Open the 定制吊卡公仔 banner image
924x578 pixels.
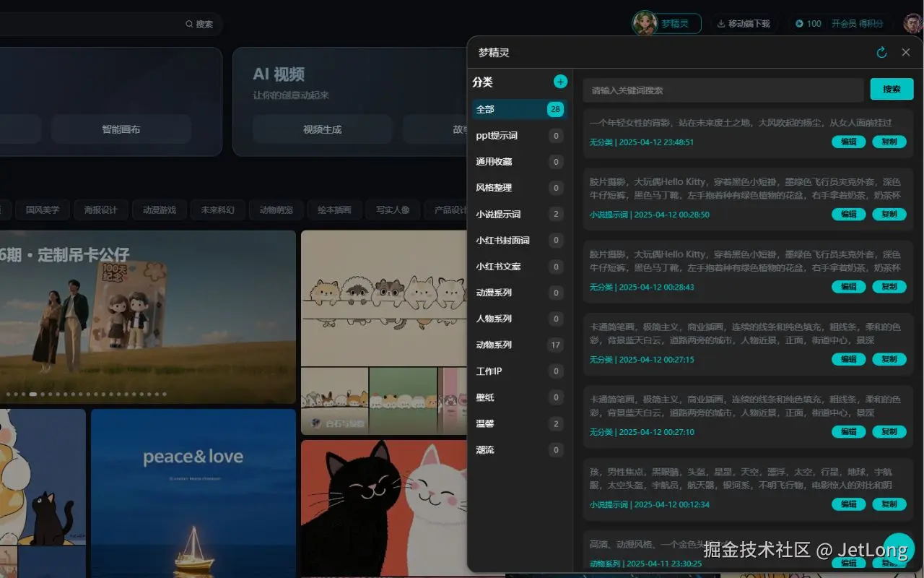pyautogui.click(x=147, y=316)
